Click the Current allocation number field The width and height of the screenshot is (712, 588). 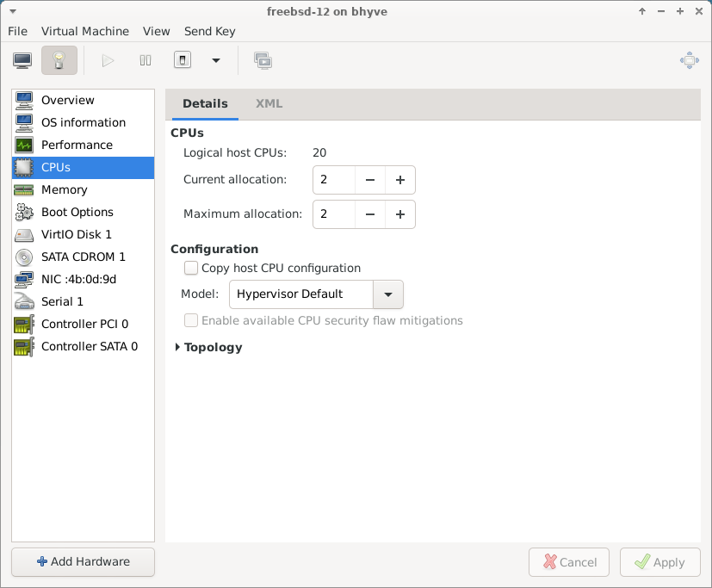(x=334, y=180)
